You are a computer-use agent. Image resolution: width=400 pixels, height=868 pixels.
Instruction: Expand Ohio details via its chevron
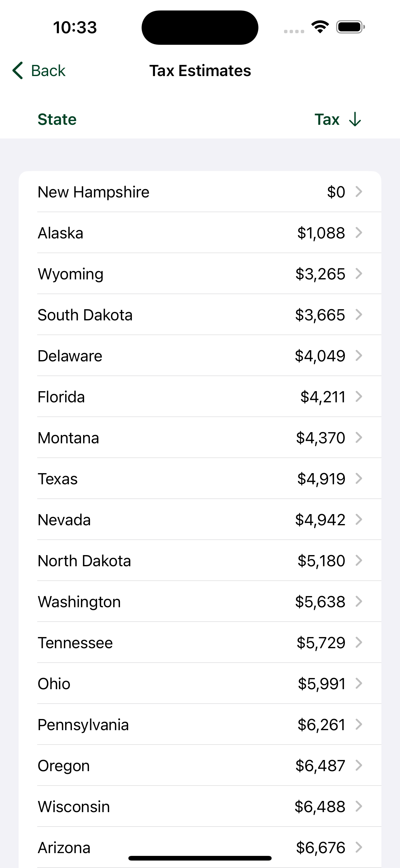click(x=359, y=683)
